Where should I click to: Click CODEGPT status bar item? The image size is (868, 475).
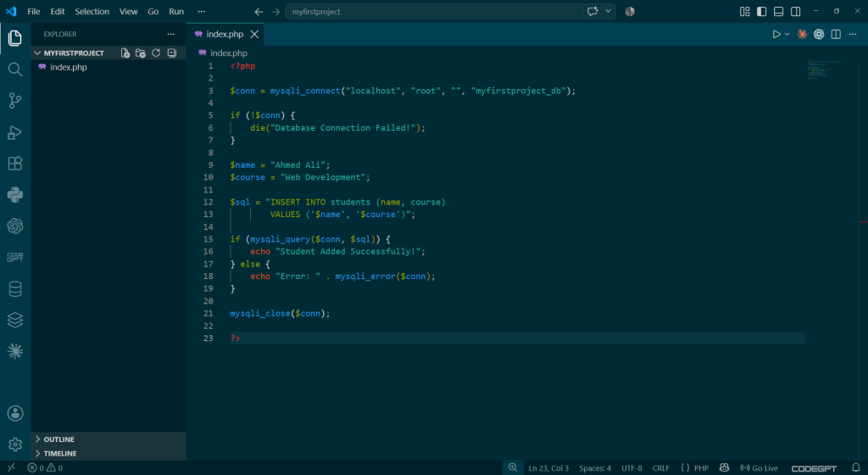814,468
